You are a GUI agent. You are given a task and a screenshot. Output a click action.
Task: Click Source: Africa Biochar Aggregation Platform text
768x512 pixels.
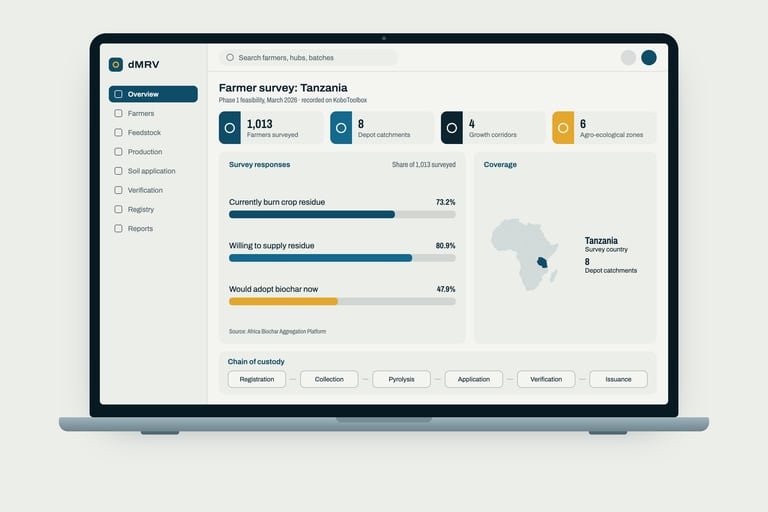click(x=277, y=332)
